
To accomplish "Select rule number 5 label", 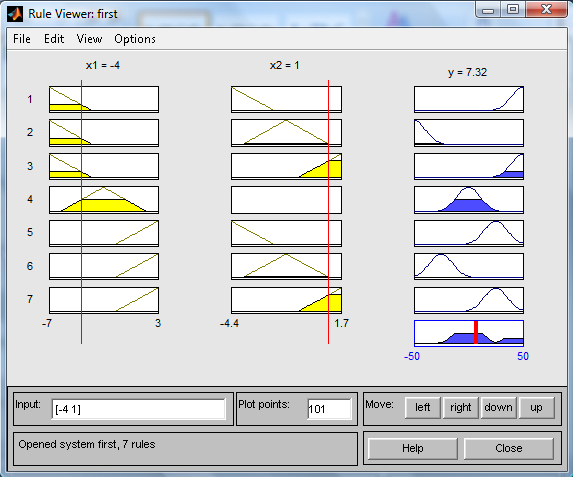I will tap(30, 232).
